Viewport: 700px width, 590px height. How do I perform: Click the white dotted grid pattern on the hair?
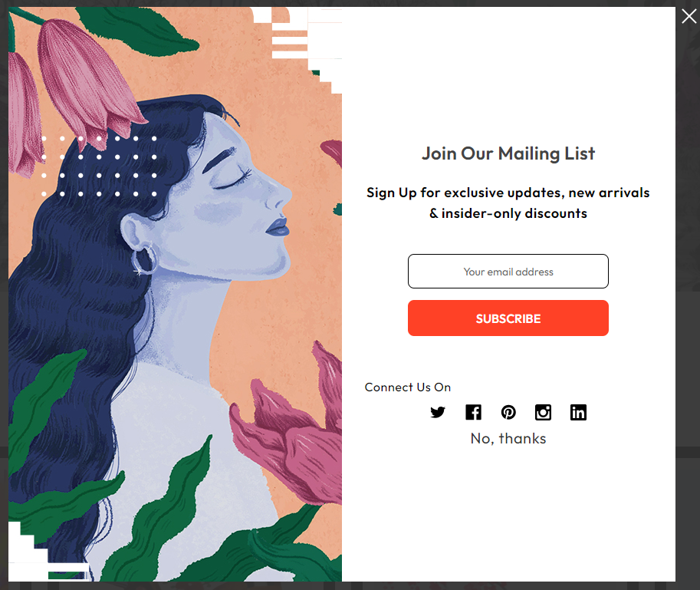coord(99,166)
